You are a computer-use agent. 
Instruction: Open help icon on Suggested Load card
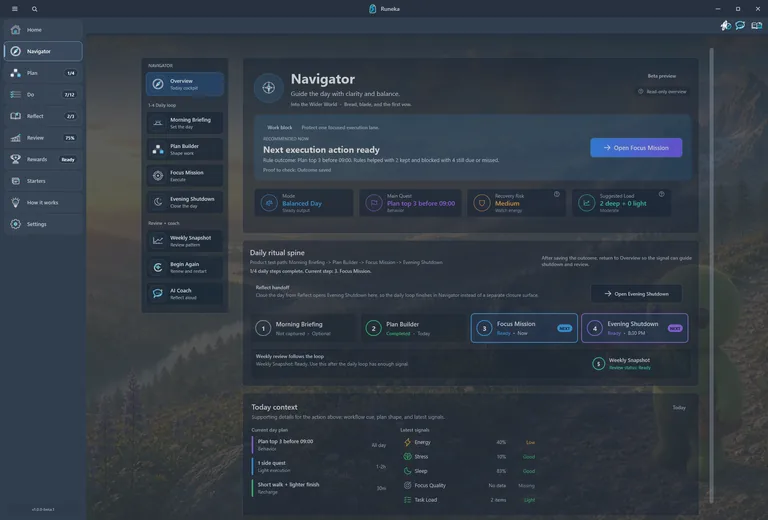coord(661,194)
